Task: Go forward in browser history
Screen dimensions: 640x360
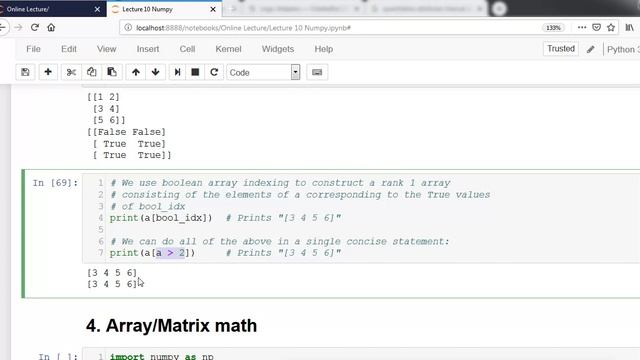Action: click(18, 27)
